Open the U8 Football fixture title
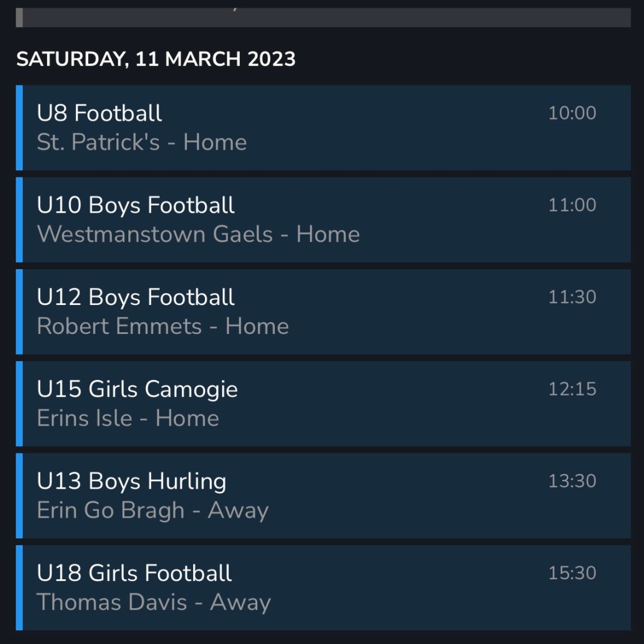Image resolution: width=644 pixels, height=644 pixels. pos(99,113)
